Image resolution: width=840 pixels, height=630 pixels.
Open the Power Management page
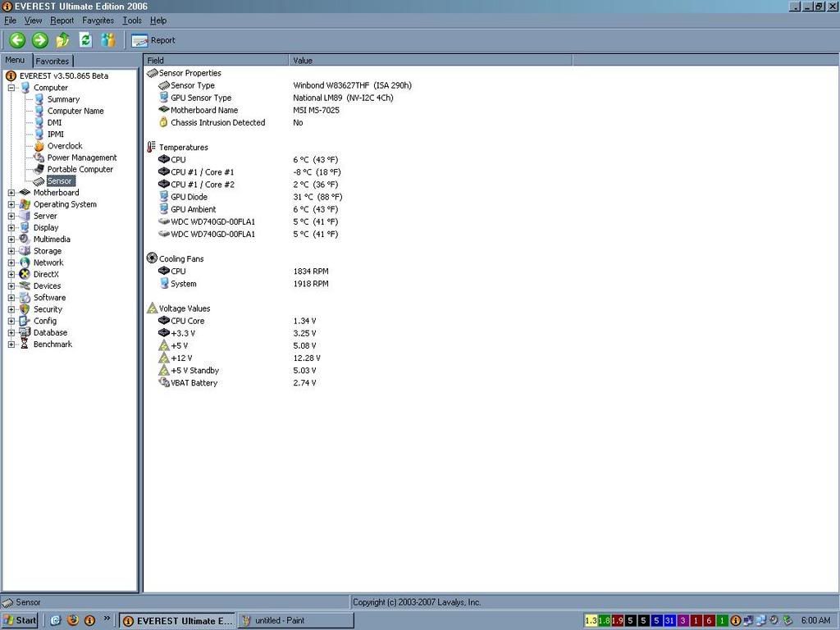tap(82, 157)
